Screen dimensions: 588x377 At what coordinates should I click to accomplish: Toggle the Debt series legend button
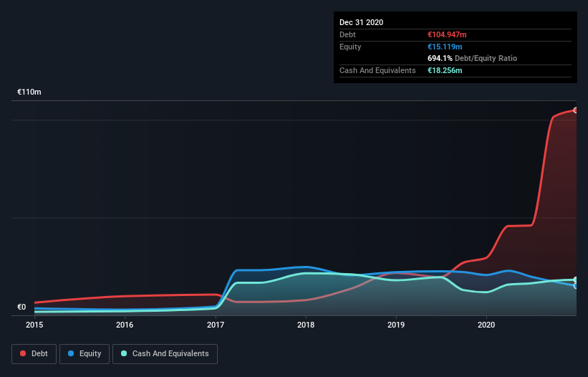pyautogui.click(x=34, y=354)
